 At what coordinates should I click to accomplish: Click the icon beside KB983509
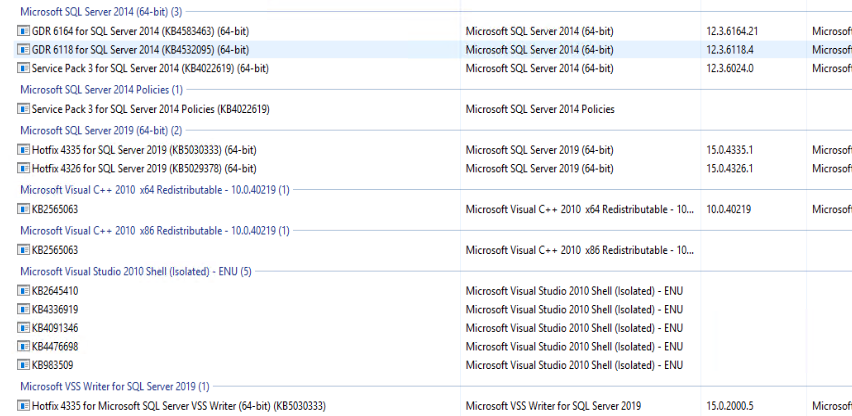(23, 365)
